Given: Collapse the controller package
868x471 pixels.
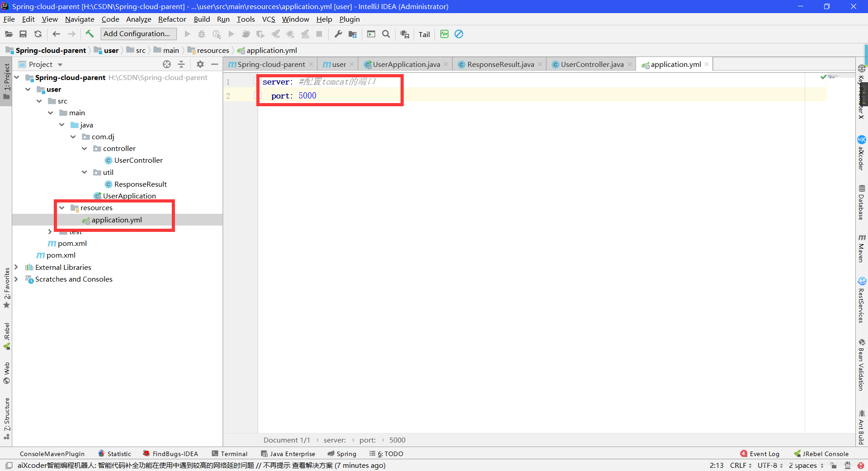Looking at the screenshot, I should coord(85,148).
